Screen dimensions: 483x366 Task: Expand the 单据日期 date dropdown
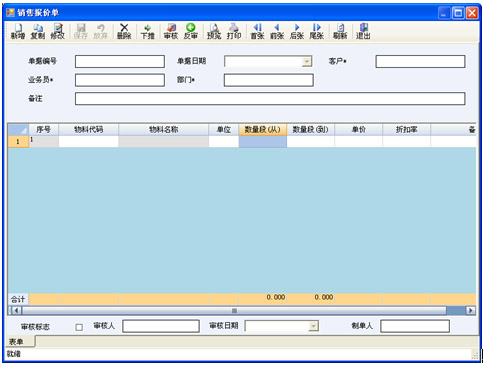(306, 61)
